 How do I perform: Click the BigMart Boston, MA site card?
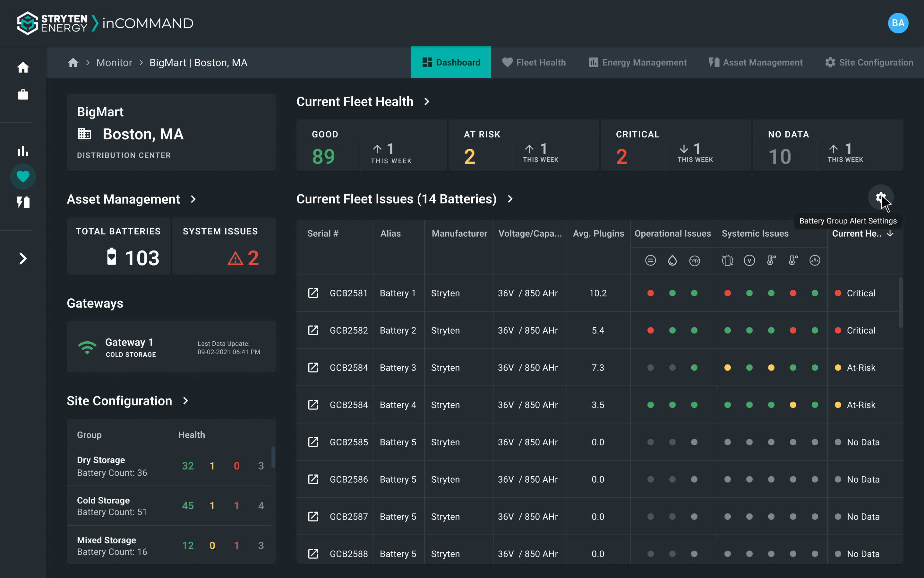(x=171, y=132)
